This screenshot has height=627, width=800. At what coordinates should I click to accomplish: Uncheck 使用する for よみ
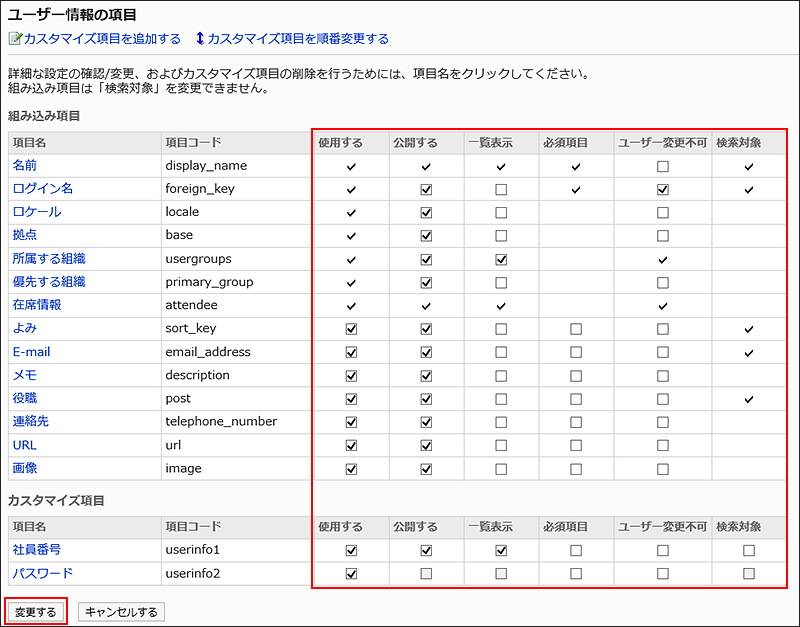pyautogui.click(x=351, y=329)
